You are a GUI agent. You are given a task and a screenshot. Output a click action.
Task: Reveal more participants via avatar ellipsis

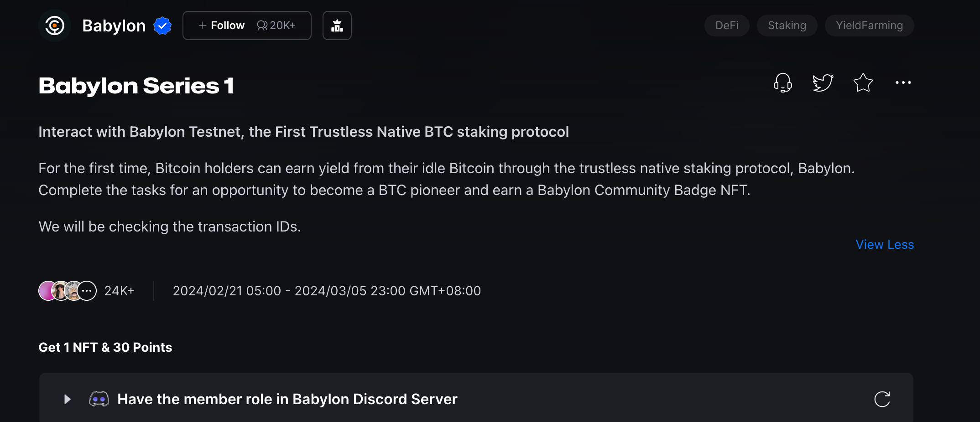(x=87, y=290)
